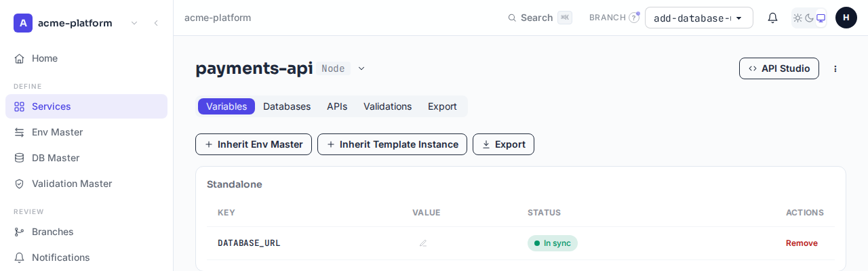868x271 pixels.
Task: Expand the payments-api service dropdown chevron
Action: pos(361,68)
